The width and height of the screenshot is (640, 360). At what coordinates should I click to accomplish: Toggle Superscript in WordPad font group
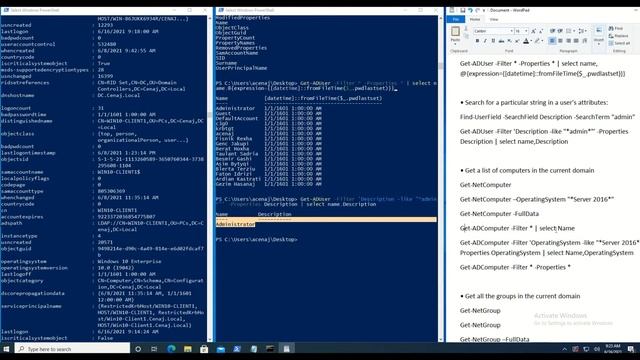point(517,41)
